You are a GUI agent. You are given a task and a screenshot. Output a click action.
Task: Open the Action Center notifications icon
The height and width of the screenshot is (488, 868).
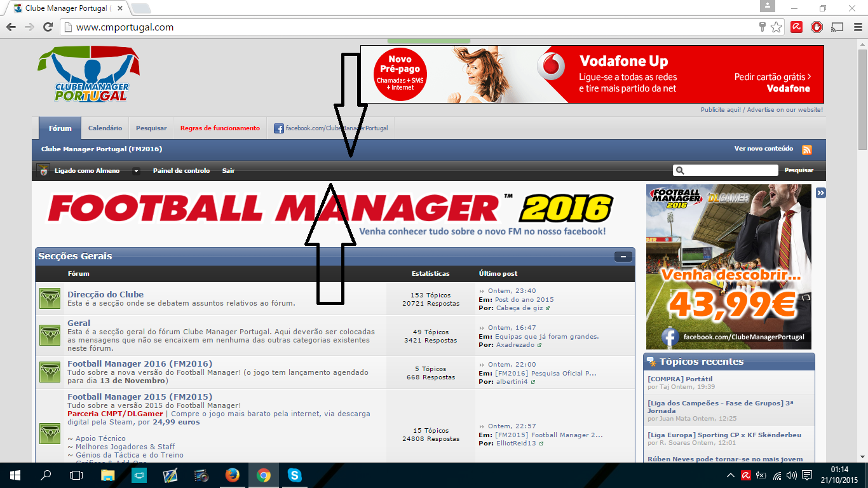[807, 475]
